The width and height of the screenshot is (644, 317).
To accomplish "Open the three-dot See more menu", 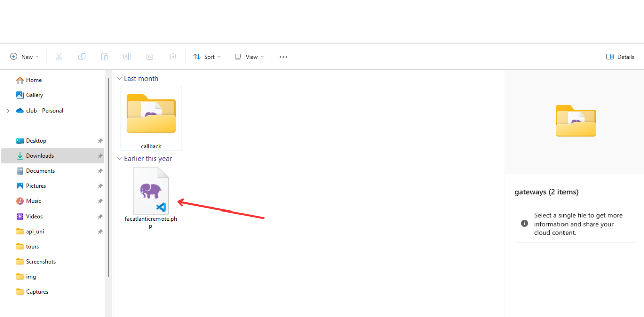I will (283, 57).
